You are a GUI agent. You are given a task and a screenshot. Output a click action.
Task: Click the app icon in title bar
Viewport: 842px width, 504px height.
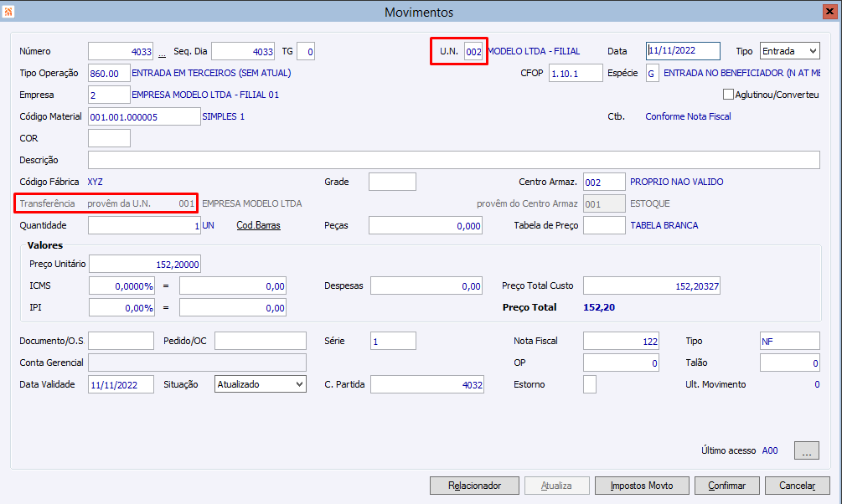(x=8, y=11)
